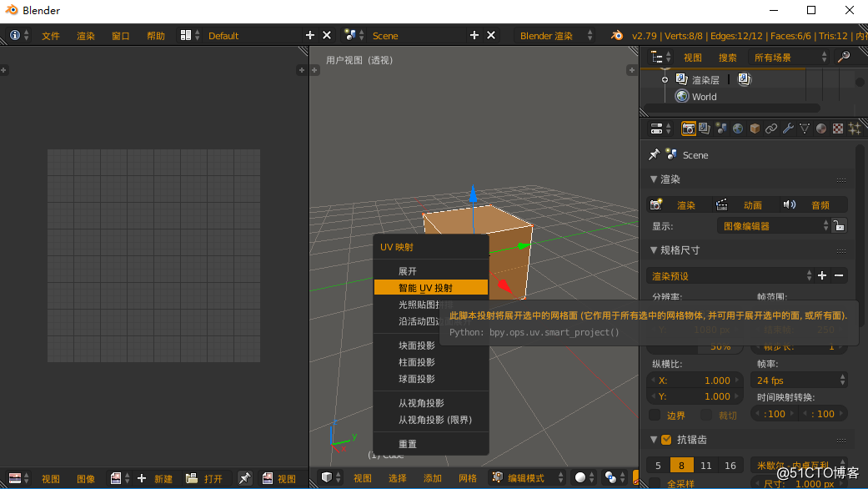Toggle the 边界 border checkbox

(655, 415)
